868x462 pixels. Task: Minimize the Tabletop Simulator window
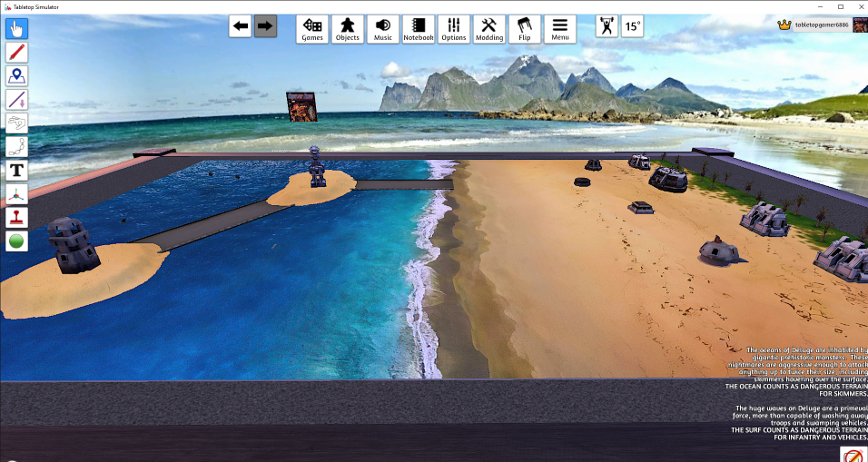[820, 7]
